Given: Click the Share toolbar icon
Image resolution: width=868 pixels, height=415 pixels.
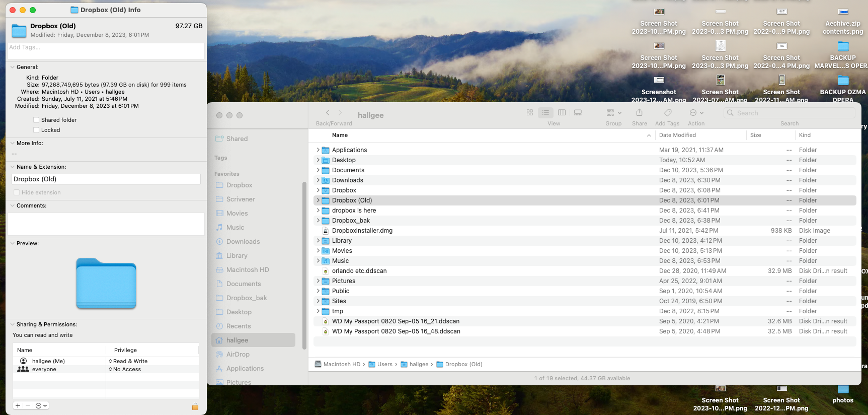Looking at the screenshot, I should [x=639, y=113].
